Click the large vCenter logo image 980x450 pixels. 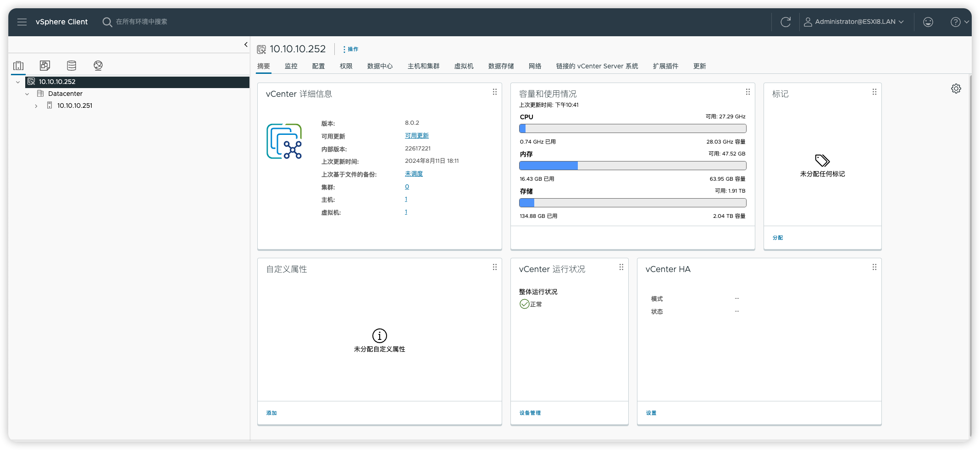point(284,141)
